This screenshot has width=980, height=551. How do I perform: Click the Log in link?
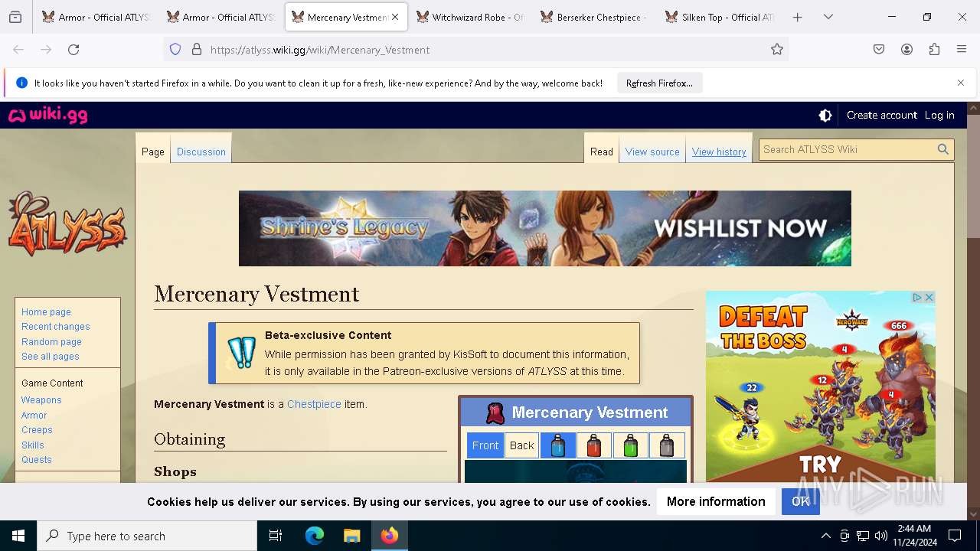coord(939,115)
